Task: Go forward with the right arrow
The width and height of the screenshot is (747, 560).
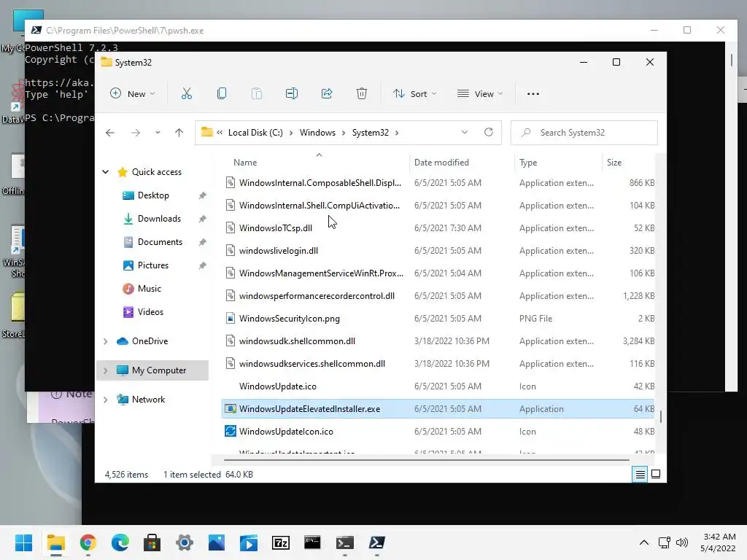Action: [136, 133]
